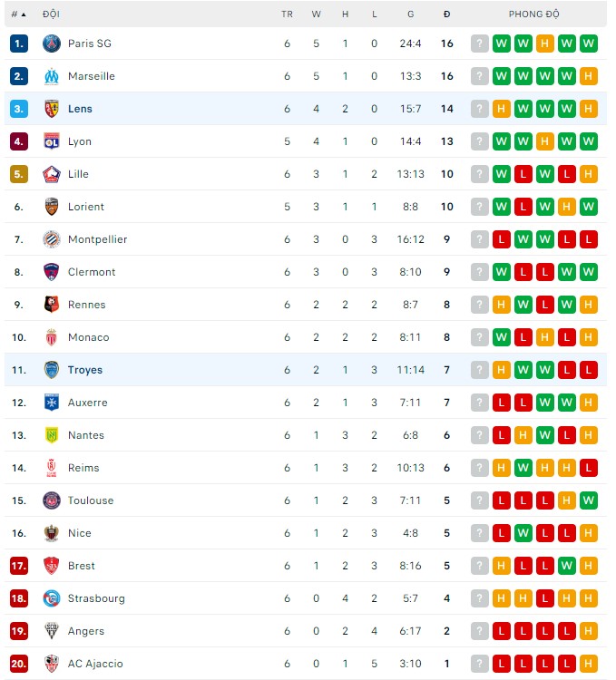
Task: Click the Lille team logo
Action: coord(52,174)
